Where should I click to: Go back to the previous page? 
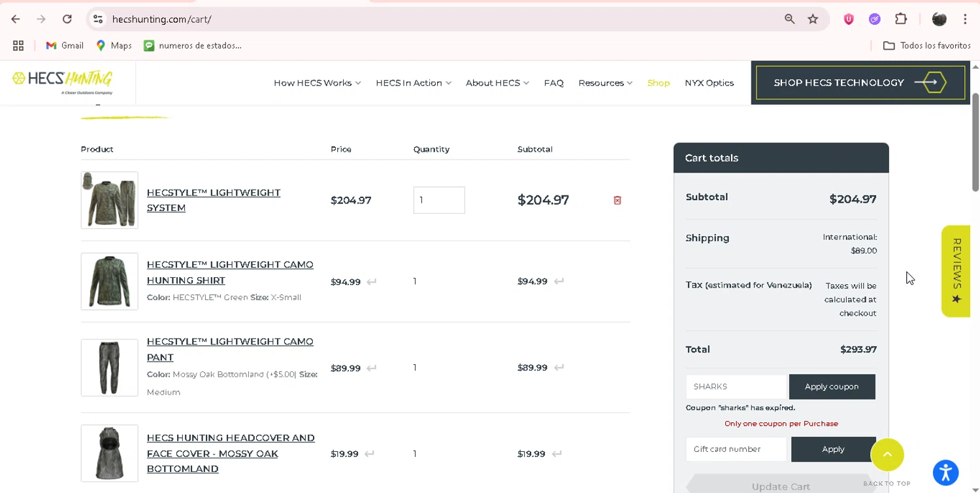(x=16, y=19)
